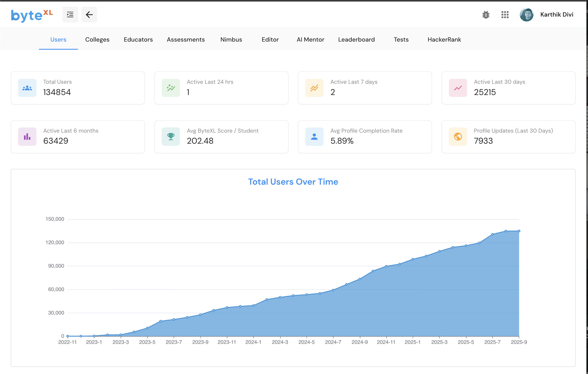Go to the Assessments tab
Viewport: 588px width, 374px height.
tap(186, 40)
